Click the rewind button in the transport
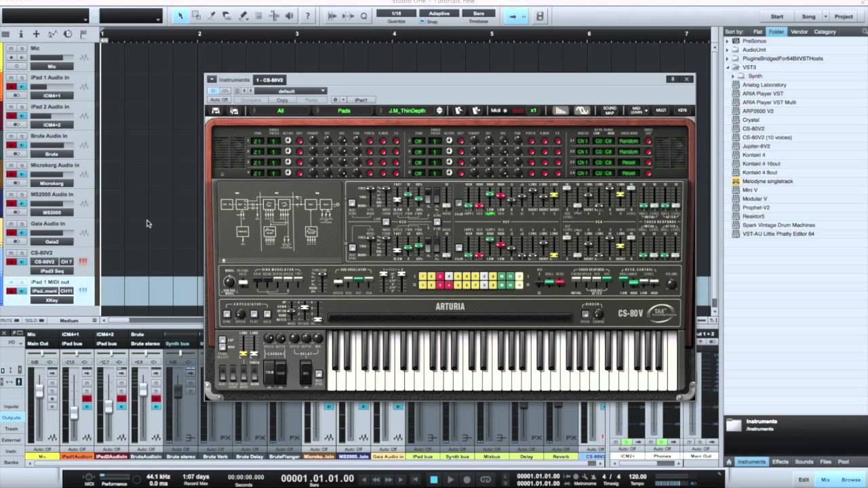 point(376,479)
